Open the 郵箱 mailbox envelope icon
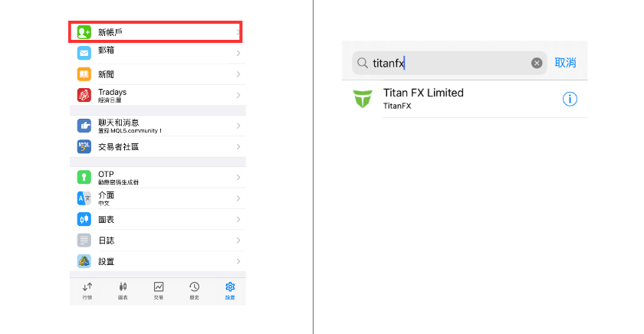 point(84,53)
